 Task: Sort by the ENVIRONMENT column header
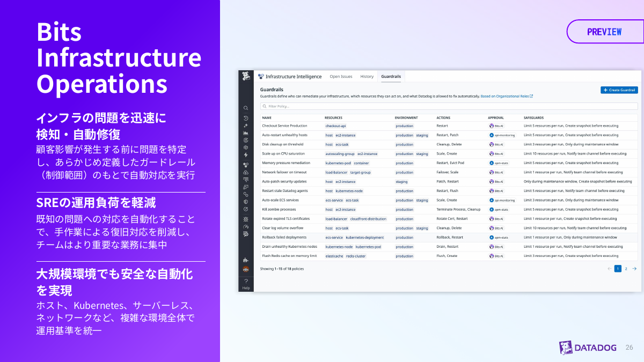[x=406, y=117]
